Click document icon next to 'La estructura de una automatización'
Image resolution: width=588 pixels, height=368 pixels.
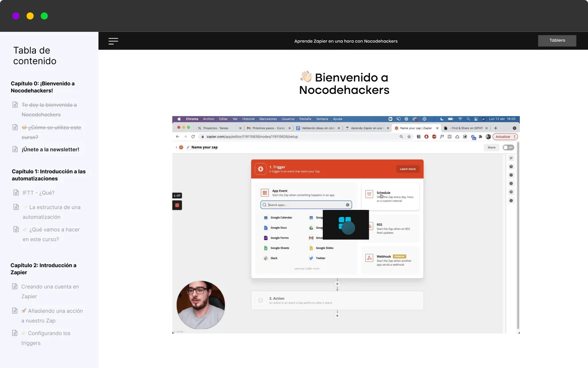[x=16, y=207]
